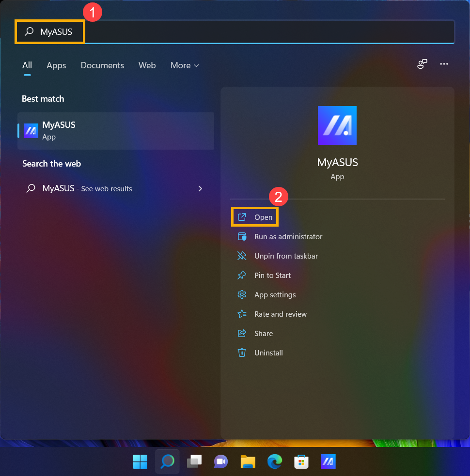The height and width of the screenshot is (476, 470).
Task: Click MyASUS icon in best match row
Action: [x=31, y=131]
